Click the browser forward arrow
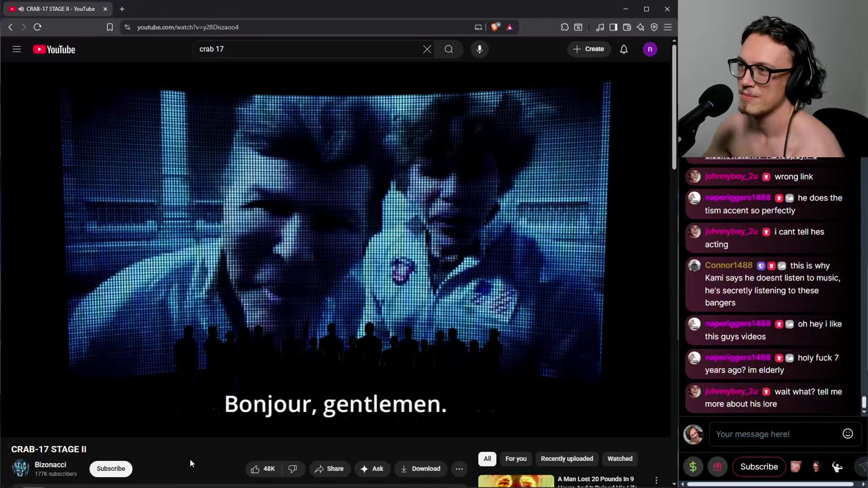 tap(23, 27)
